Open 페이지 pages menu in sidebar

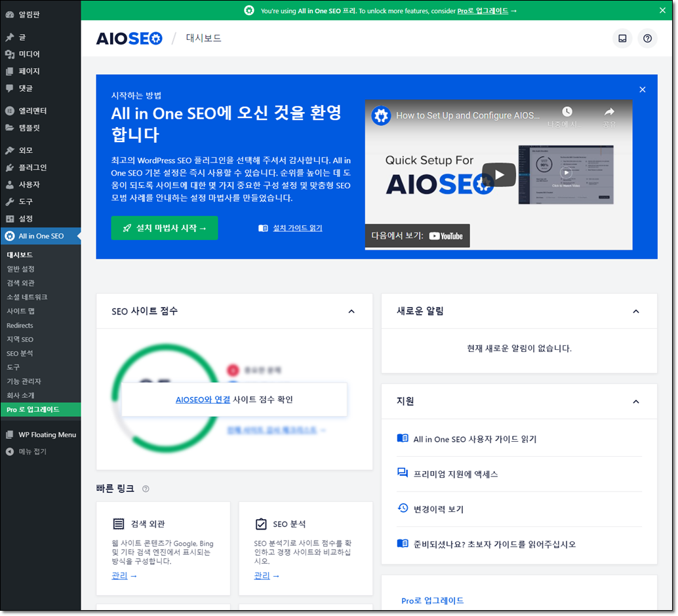[40, 71]
